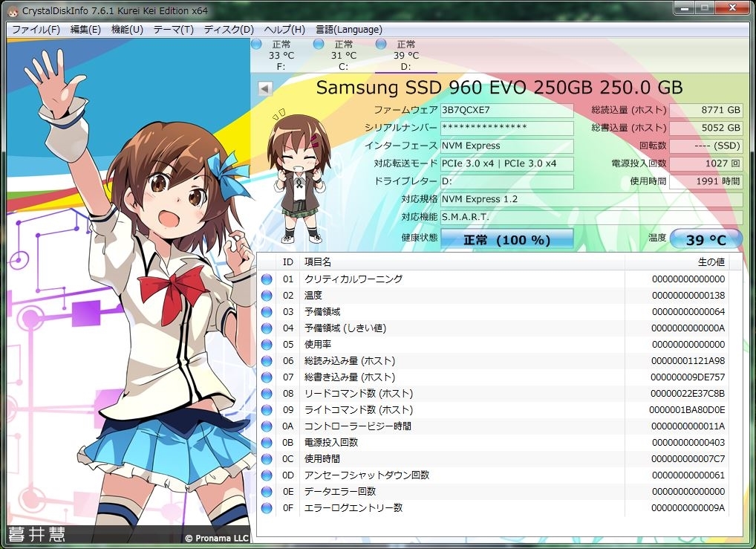
Task: Click status icon for 04 予備領域 (しきい値)
Action: click(267, 328)
